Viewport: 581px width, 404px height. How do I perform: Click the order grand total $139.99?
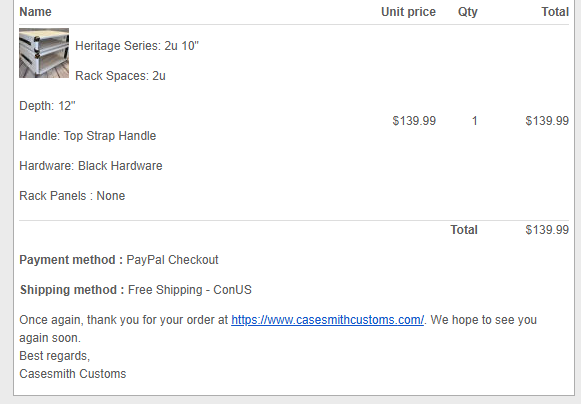pyautogui.click(x=547, y=230)
